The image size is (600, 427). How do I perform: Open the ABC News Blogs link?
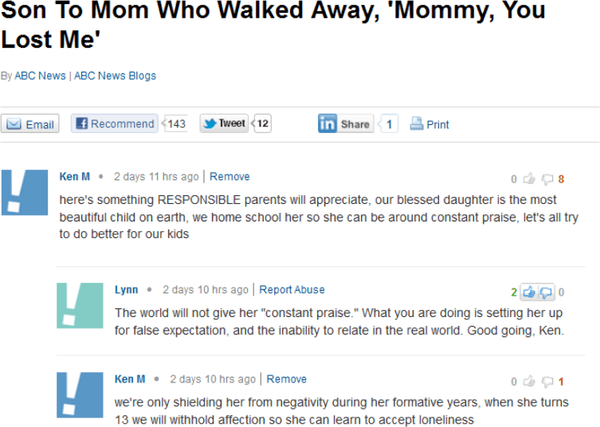click(x=115, y=76)
